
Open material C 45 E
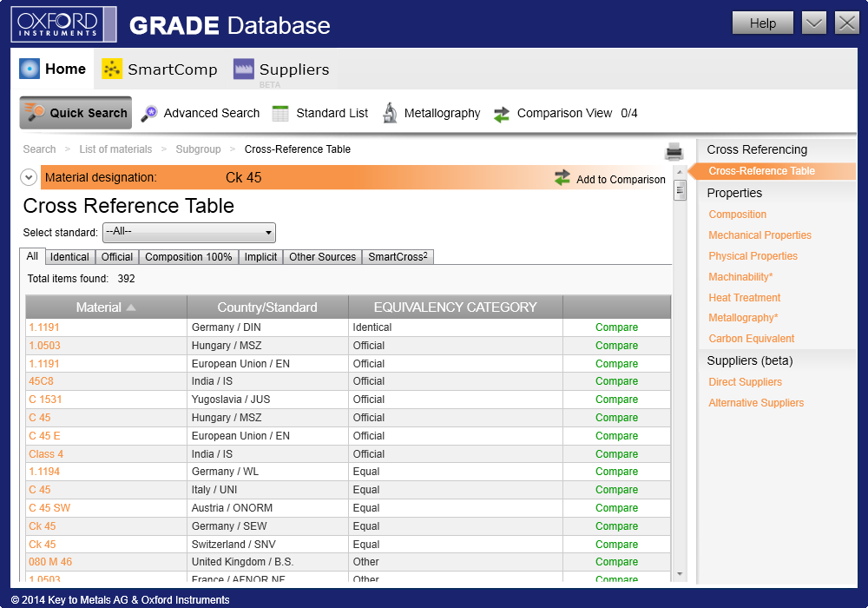pos(44,436)
